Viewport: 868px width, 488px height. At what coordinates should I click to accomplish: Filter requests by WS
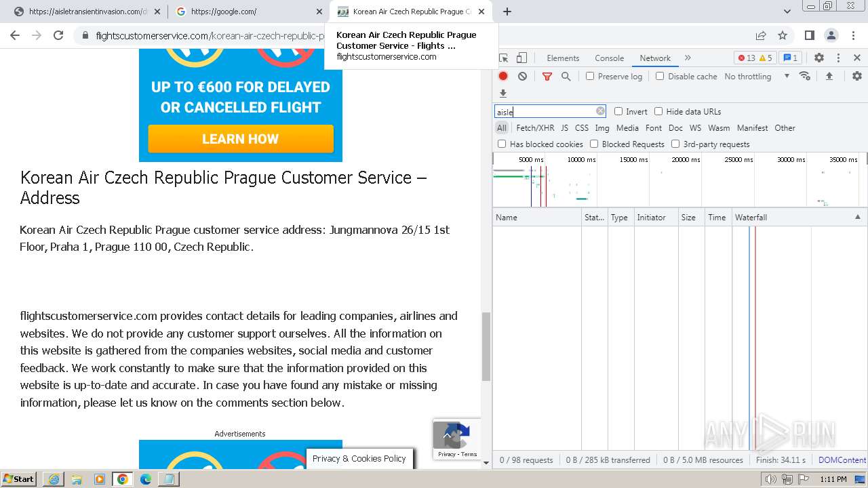coord(695,127)
